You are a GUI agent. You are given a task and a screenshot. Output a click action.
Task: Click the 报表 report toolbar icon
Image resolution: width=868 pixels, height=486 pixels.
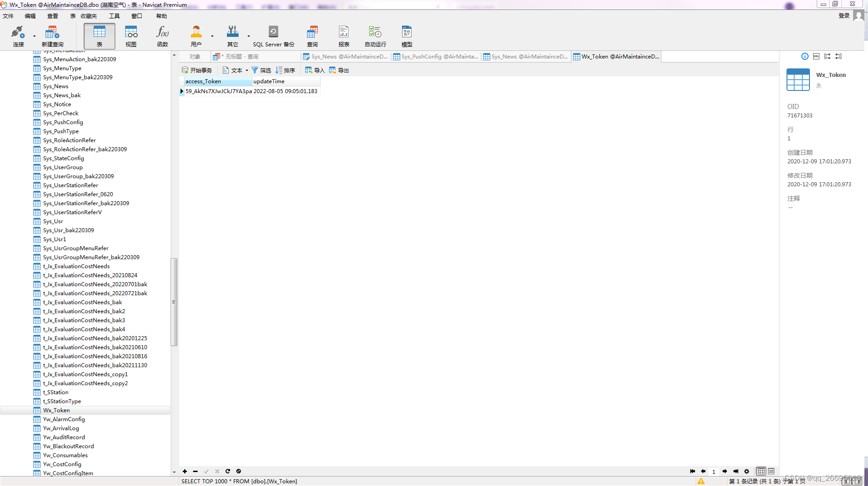(x=344, y=36)
